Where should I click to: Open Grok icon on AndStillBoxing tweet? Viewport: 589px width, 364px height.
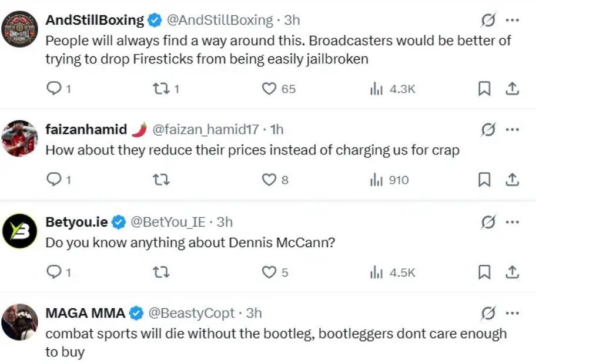[x=488, y=21]
